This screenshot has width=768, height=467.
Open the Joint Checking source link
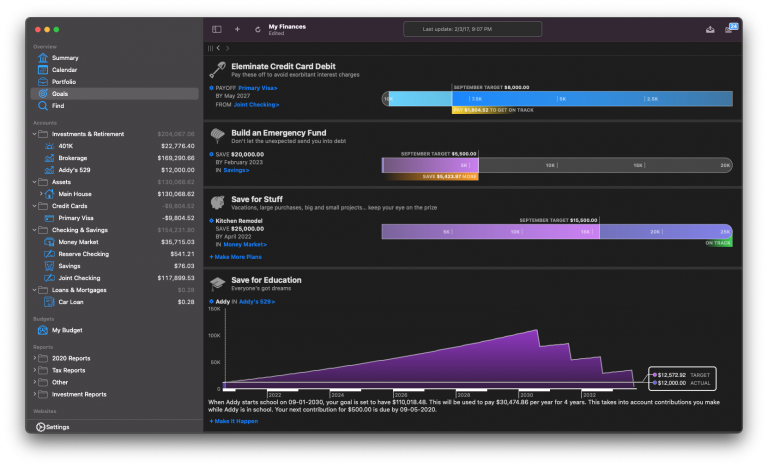click(256, 105)
